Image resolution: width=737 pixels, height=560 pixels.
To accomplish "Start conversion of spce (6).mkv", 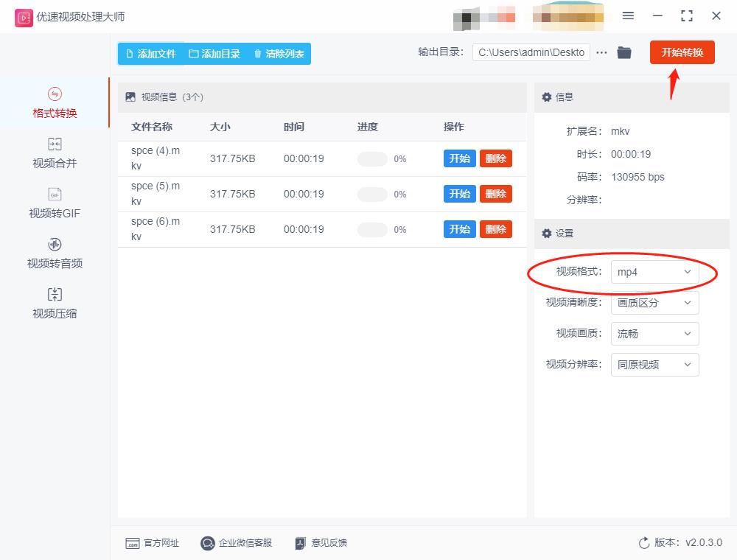I will pyautogui.click(x=460, y=229).
